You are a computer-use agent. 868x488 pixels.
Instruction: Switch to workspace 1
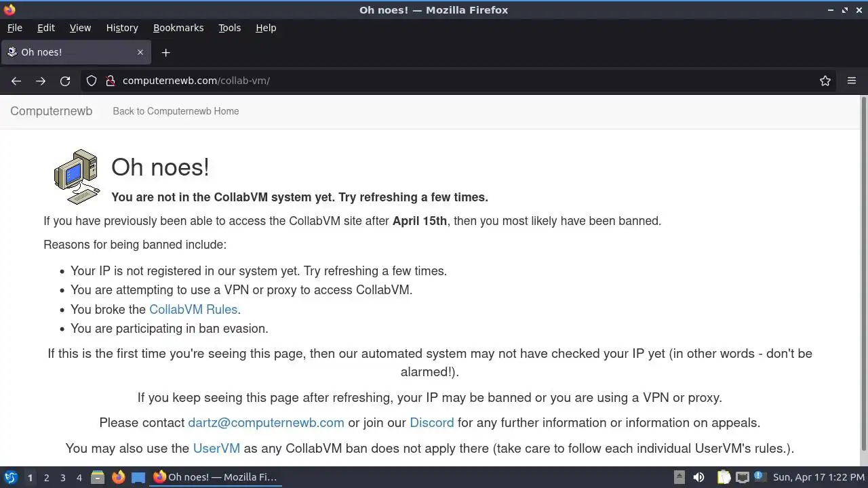pos(30,478)
